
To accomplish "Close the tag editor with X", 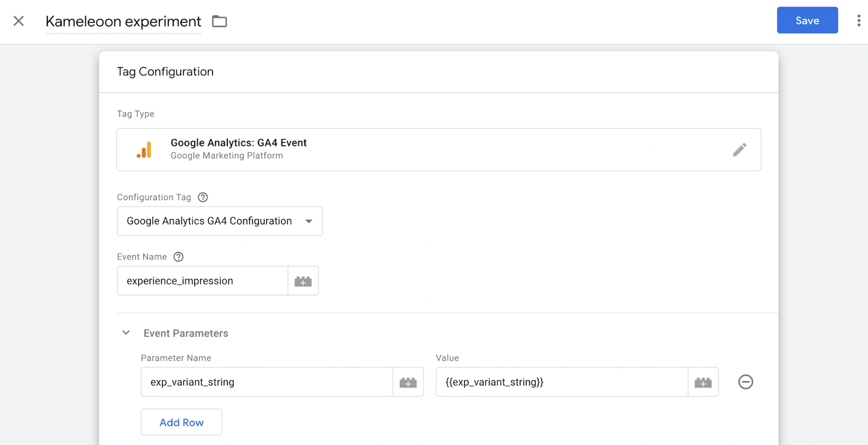I will pos(18,21).
